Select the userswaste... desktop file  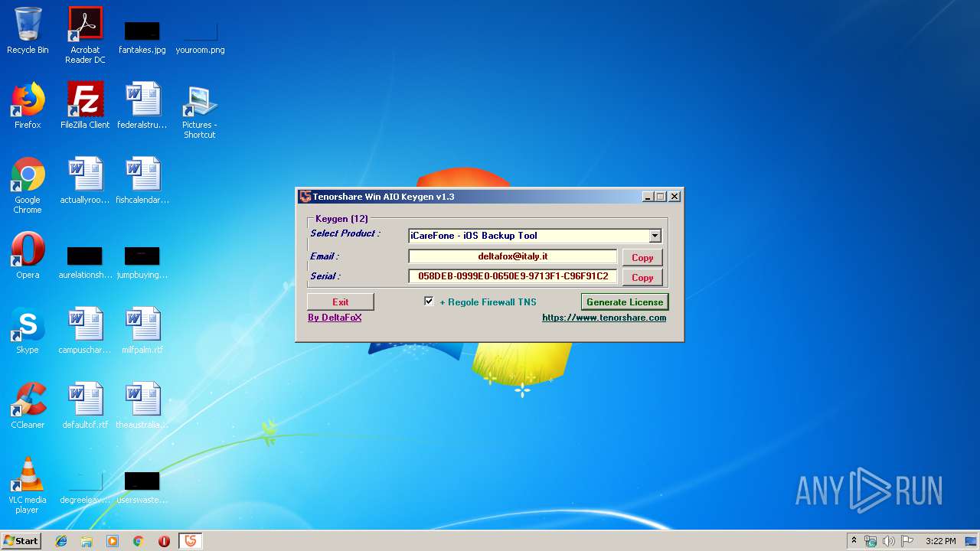(x=142, y=487)
